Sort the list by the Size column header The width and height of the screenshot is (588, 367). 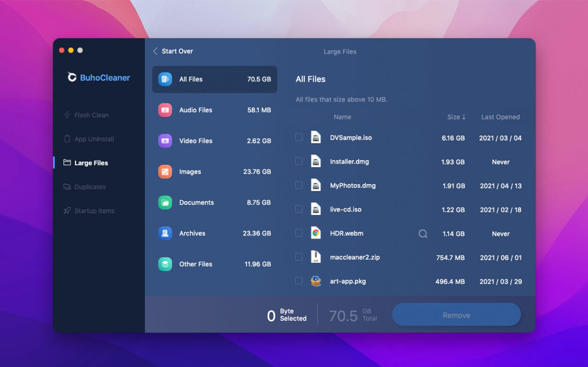click(456, 117)
